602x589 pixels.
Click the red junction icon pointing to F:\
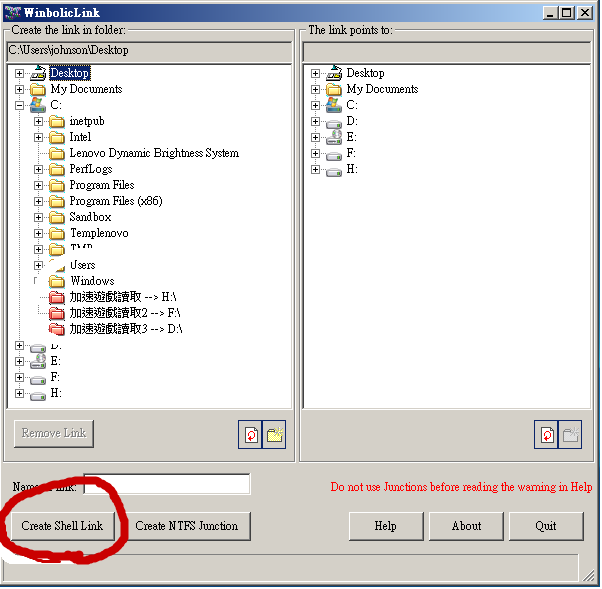coord(57,314)
